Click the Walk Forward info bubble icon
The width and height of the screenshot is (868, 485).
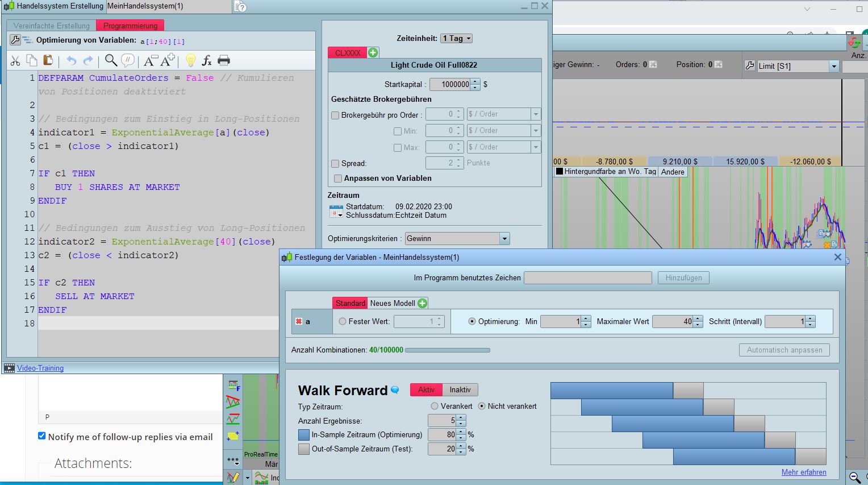395,390
